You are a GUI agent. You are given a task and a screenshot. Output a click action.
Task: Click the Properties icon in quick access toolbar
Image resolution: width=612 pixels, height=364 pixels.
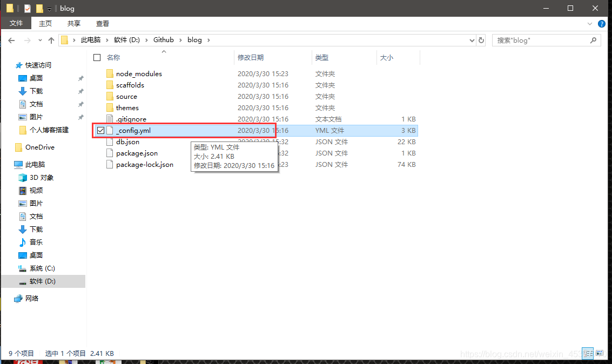pos(28,9)
